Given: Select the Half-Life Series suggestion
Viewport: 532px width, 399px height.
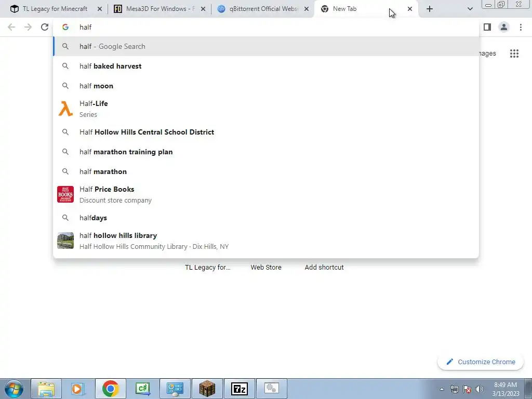Looking at the screenshot, I should (266, 109).
